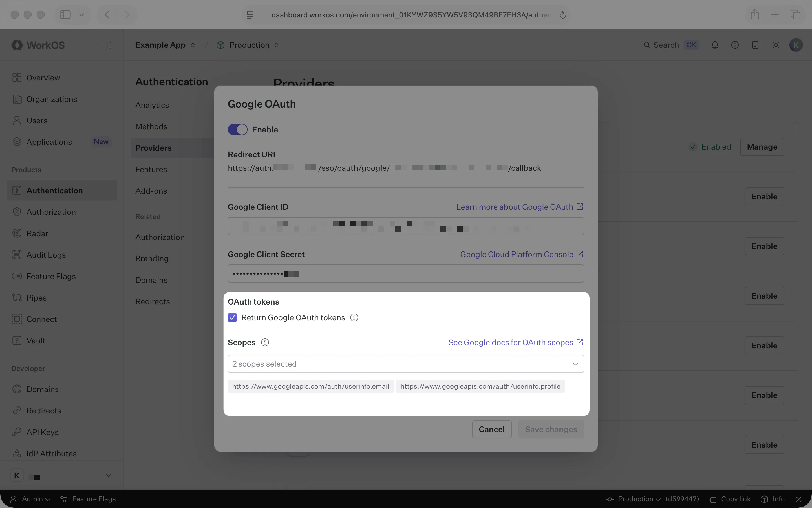Open Google Cloud Platform Console link
The image size is (812, 508).
[522, 254]
